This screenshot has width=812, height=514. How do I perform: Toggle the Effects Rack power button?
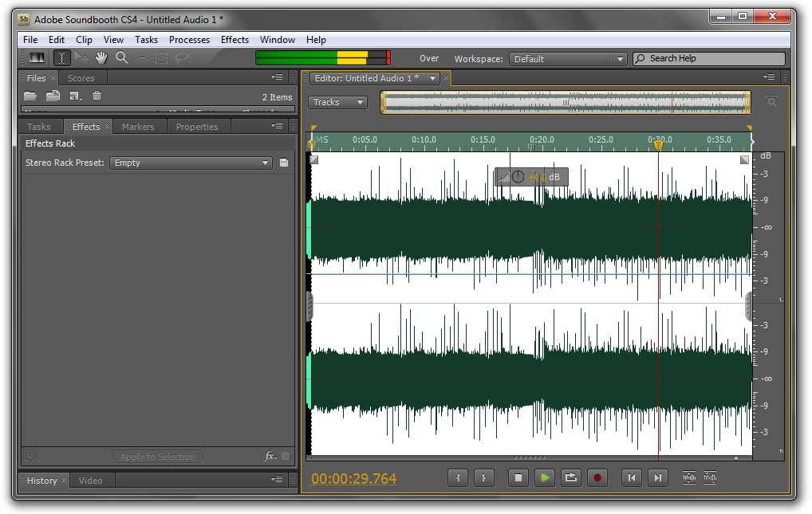30,456
